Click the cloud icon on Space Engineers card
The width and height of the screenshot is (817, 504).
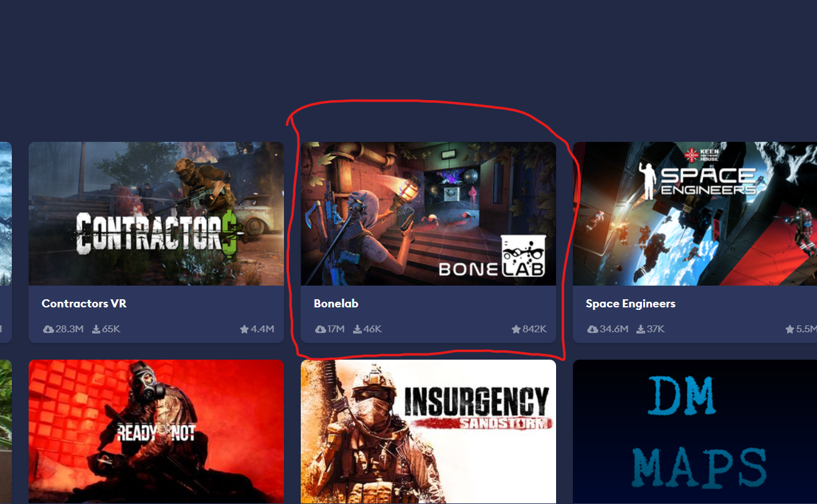(x=592, y=329)
